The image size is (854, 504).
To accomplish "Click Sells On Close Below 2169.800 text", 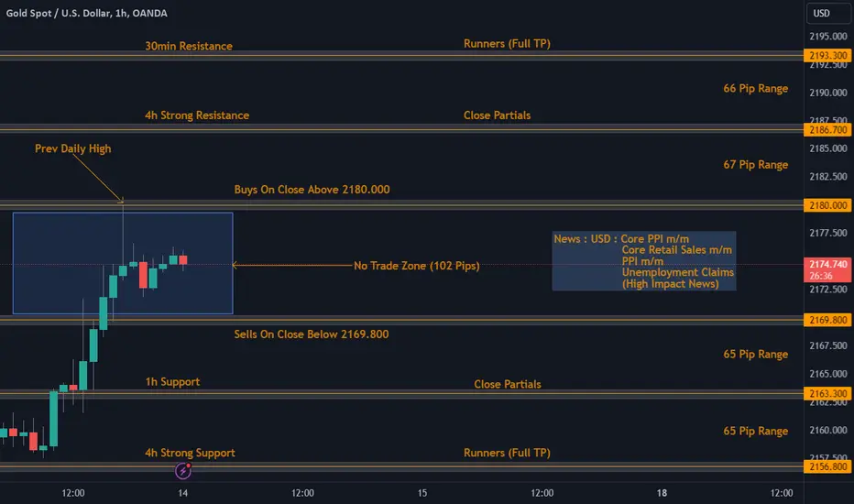I will pyautogui.click(x=312, y=334).
